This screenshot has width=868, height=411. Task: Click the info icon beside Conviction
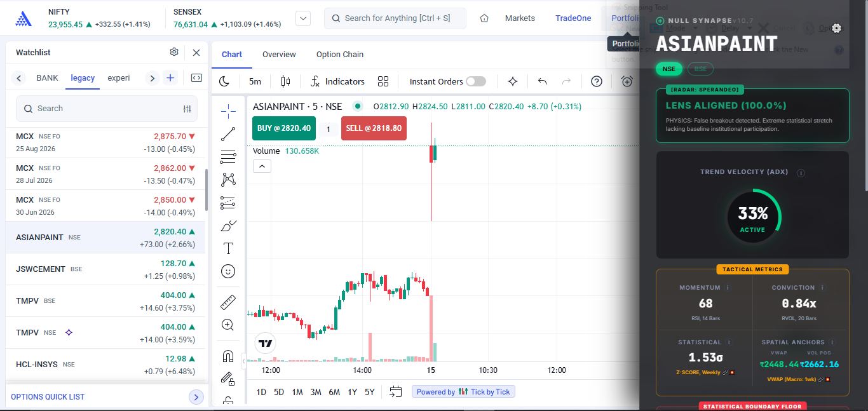pos(823,288)
